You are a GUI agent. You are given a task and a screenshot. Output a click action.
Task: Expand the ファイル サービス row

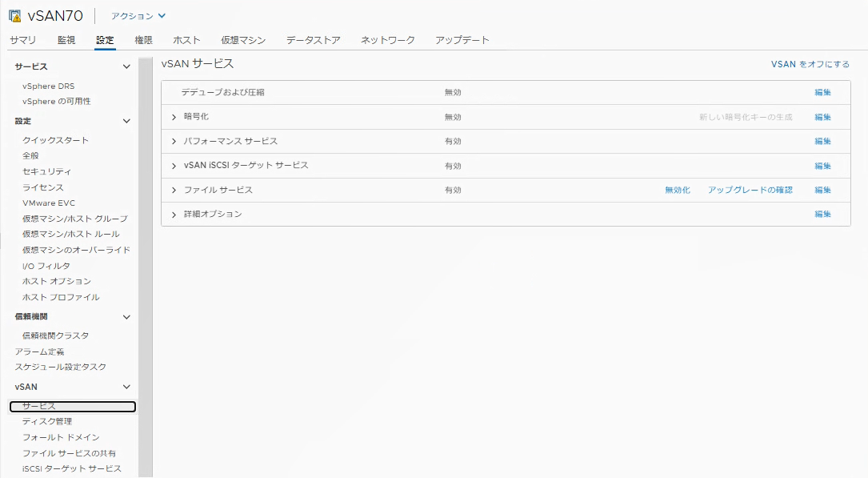coord(174,190)
